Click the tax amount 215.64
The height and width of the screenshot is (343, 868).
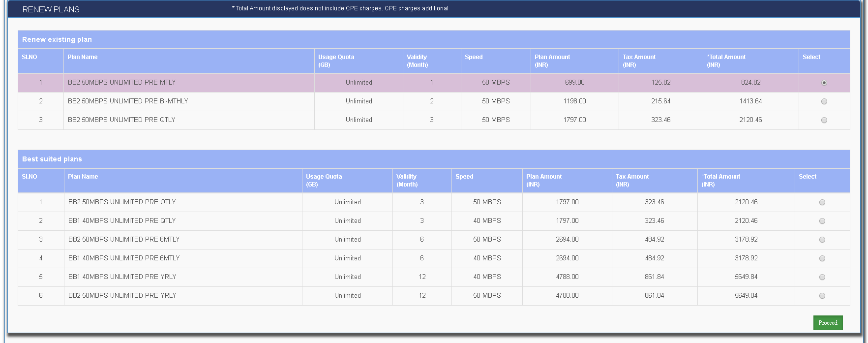pyautogui.click(x=661, y=101)
